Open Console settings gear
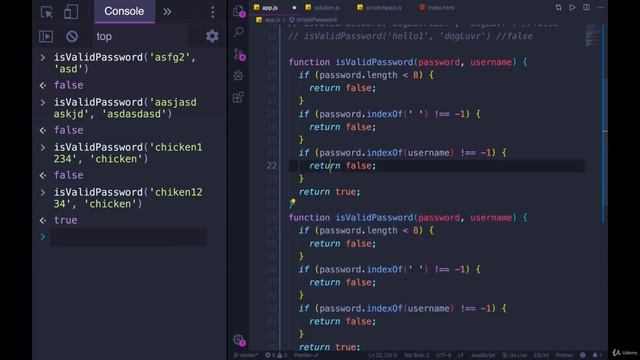Image resolution: width=640 pixels, height=360 pixels. click(x=212, y=36)
